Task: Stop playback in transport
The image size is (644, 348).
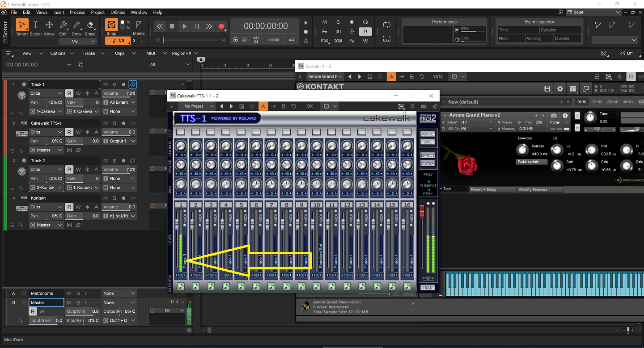Action: 172,26
